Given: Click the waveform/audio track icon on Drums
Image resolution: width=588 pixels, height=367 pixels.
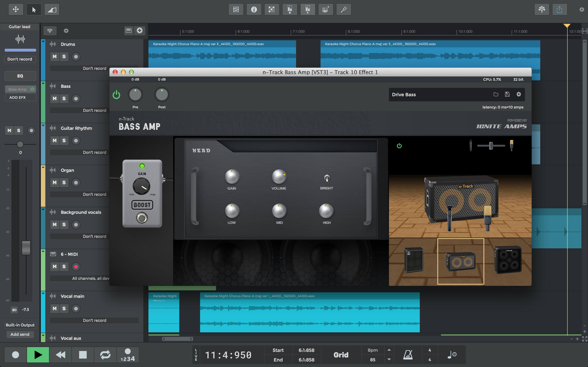Looking at the screenshot, I should click(52, 44).
